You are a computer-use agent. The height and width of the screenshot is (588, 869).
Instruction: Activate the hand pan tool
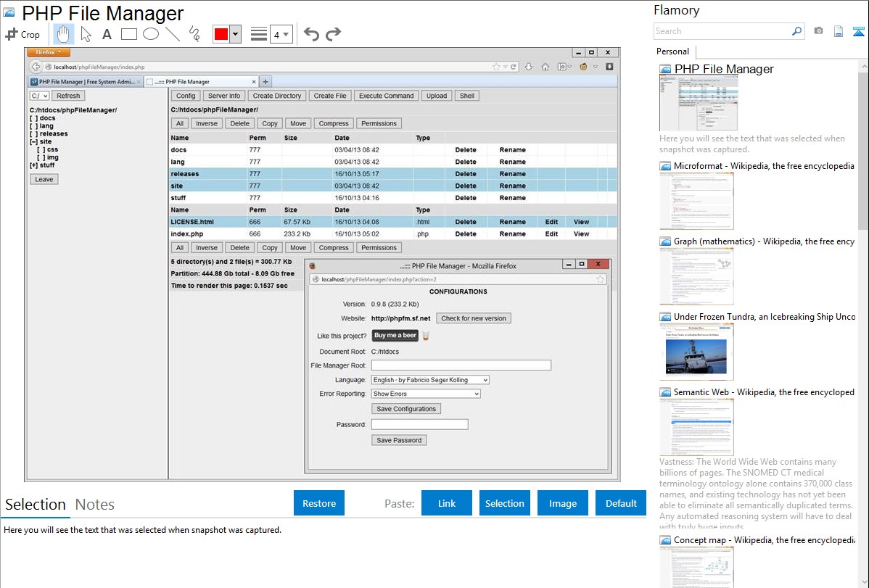(64, 34)
